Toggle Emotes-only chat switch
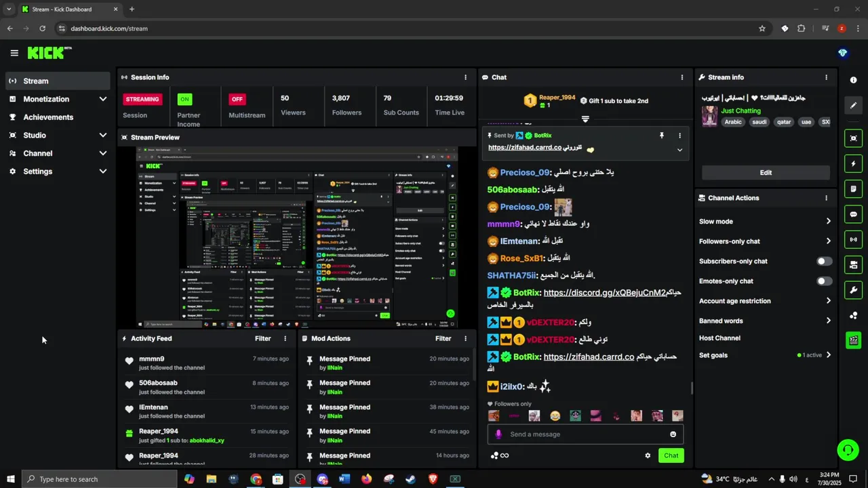 point(825,281)
